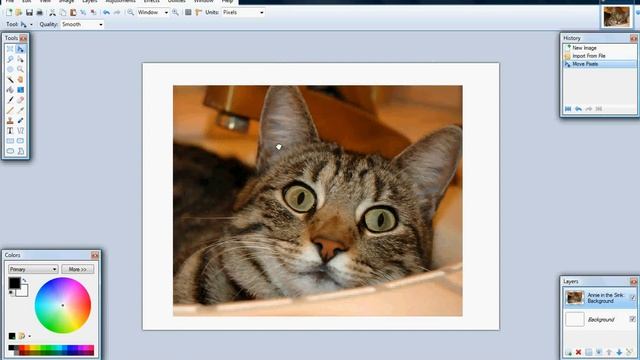Toggle visibility of Annie in the Sink layer
The height and width of the screenshot is (360, 640).
click(633, 298)
